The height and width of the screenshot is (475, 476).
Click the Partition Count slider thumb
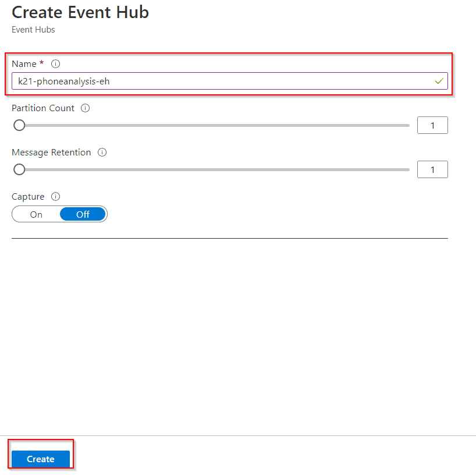pos(19,125)
